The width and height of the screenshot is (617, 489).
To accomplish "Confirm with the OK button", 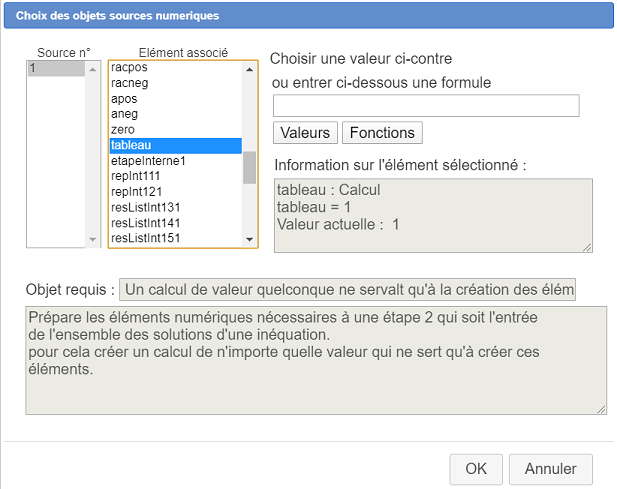I will 476,468.
